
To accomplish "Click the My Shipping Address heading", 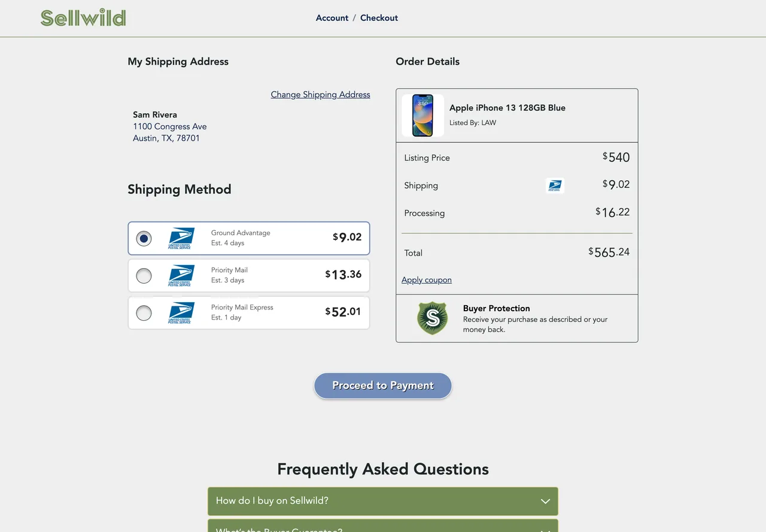I will (178, 62).
